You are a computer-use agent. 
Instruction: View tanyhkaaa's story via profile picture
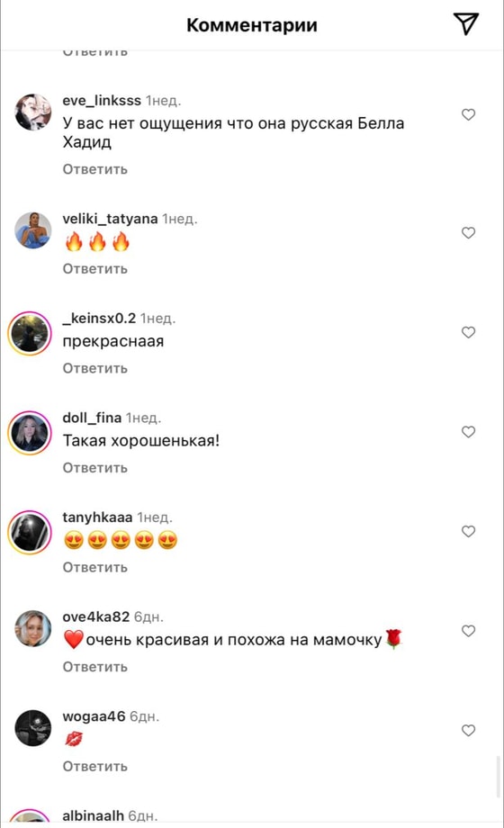[x=30, y=532]
